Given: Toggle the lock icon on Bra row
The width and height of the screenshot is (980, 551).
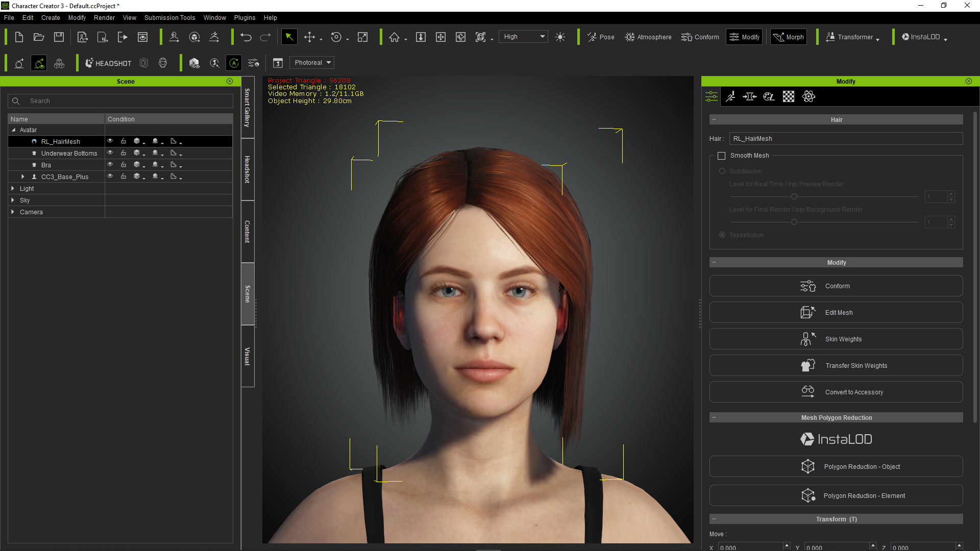Looking at the screenshot, I should pos(124,164).
